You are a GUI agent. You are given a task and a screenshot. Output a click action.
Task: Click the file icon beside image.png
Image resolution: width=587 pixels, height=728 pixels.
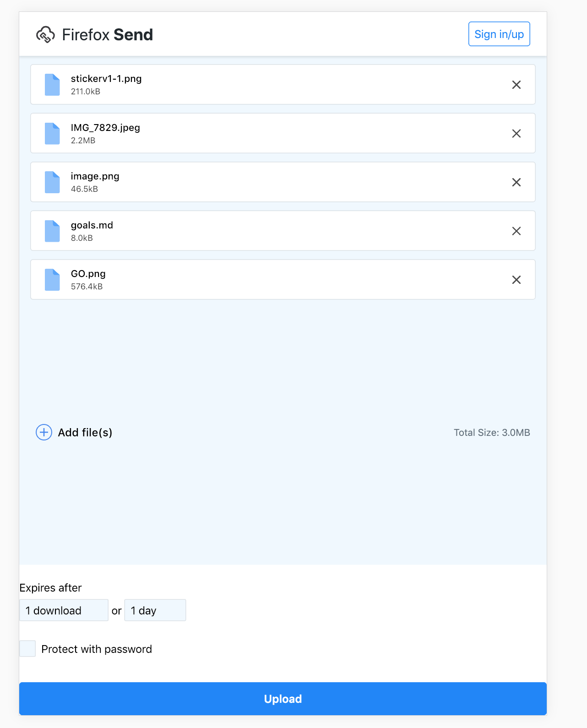(52, 182)
